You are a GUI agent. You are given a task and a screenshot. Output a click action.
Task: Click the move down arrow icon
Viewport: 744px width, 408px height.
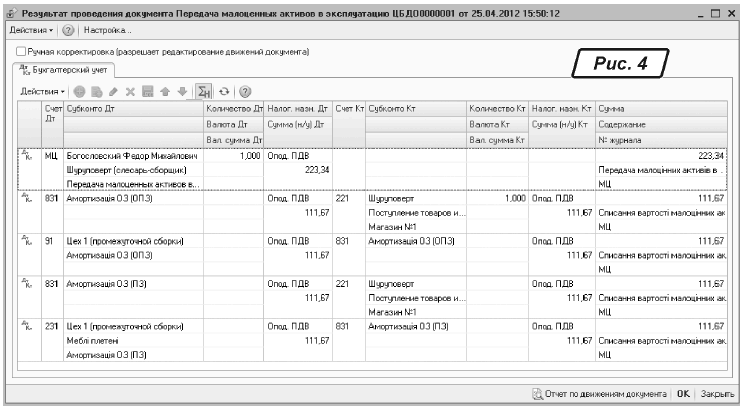180,90
